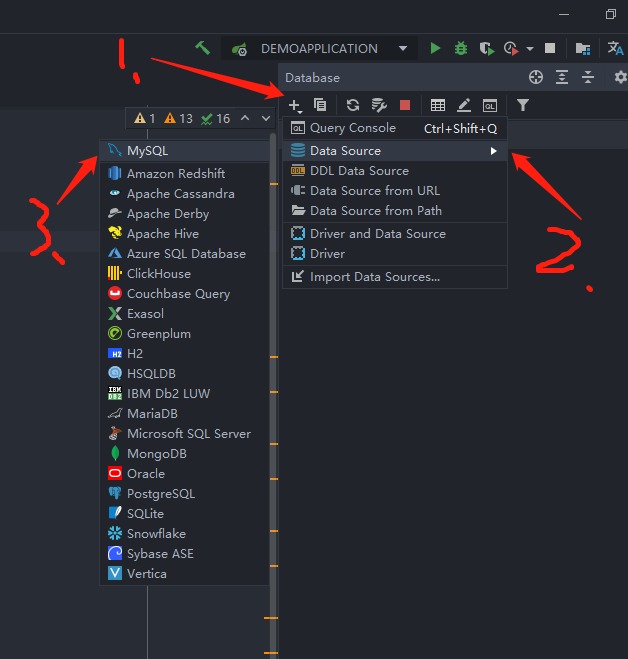The image size is (628, 659).
Task: Choose the H2 database entry
Action: [185, 354]
